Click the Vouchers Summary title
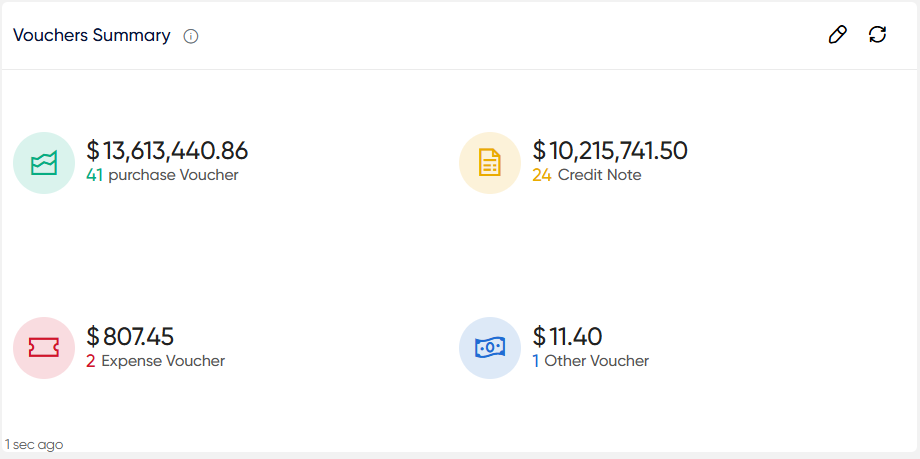Viewport: 920px width, 459px height. [x=92, y=36]
